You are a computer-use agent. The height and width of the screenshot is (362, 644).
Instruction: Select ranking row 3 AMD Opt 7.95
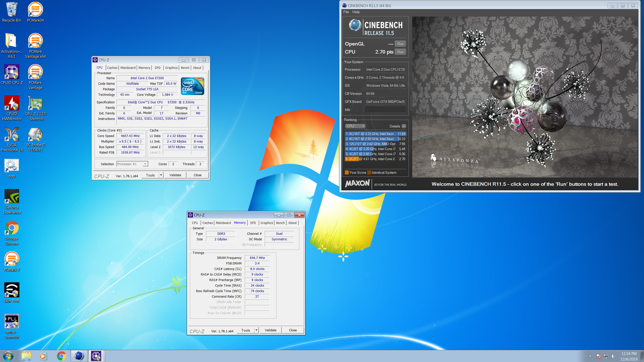pyautogui.click(x=376, y=144)
